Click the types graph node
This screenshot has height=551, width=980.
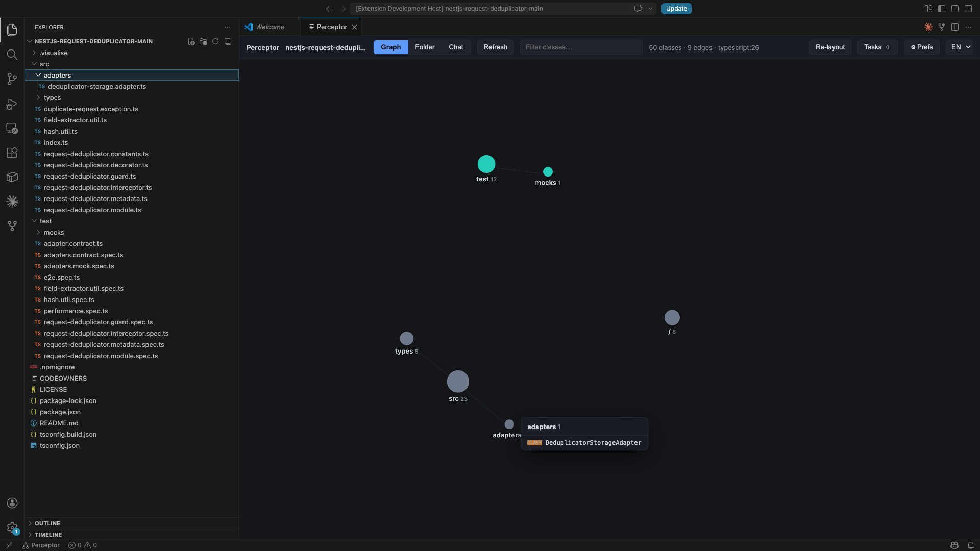click(406, 339)
